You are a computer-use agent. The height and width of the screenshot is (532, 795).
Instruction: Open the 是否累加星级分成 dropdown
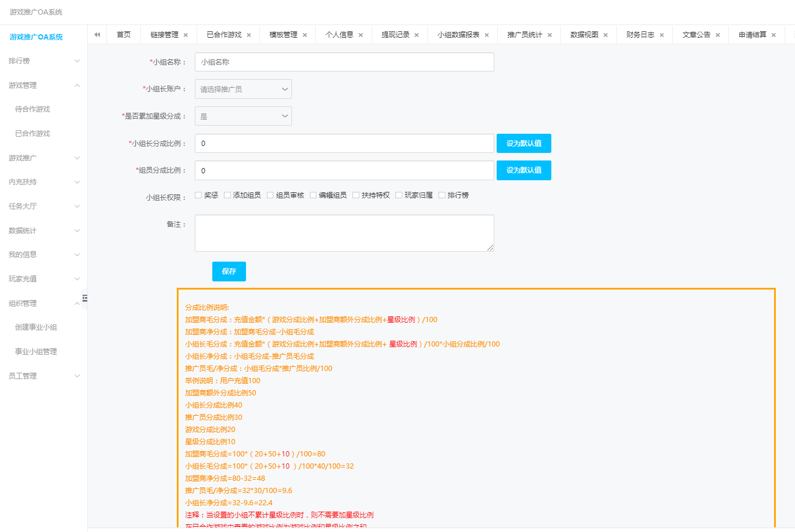(243, 116)
